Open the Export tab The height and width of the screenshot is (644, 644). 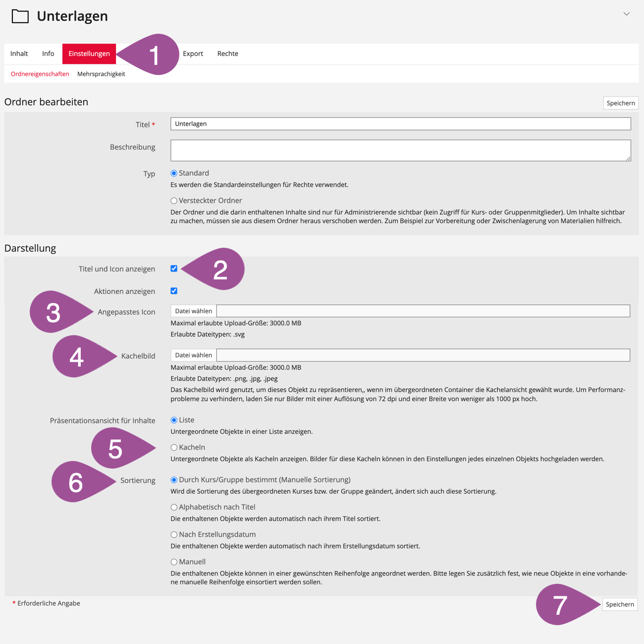click(x=193, y=54)
